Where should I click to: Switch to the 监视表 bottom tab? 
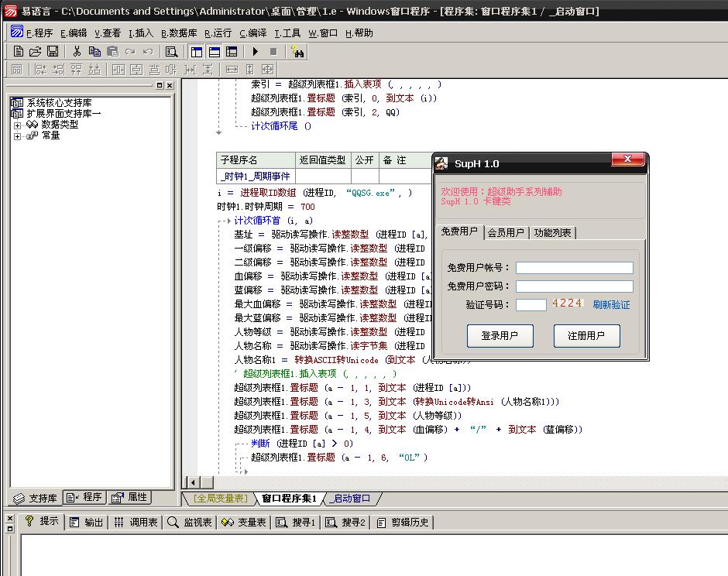click(x=190, y=522)
